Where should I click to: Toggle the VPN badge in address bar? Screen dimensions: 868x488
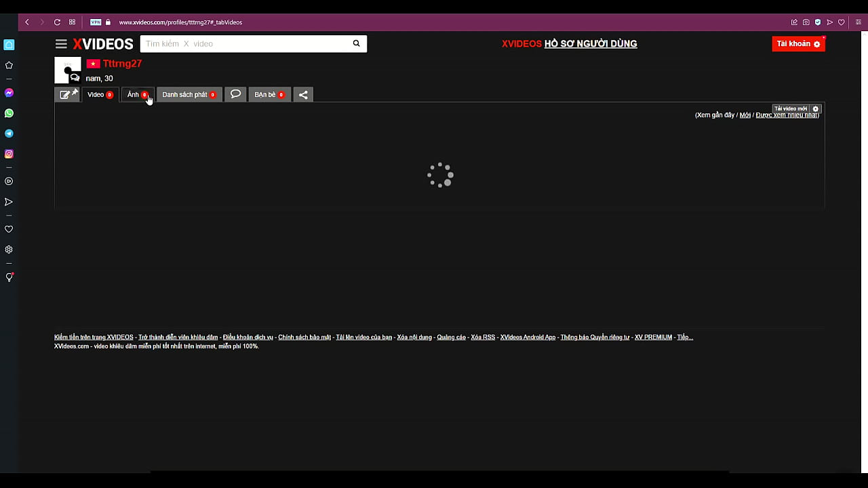[96, 22]
